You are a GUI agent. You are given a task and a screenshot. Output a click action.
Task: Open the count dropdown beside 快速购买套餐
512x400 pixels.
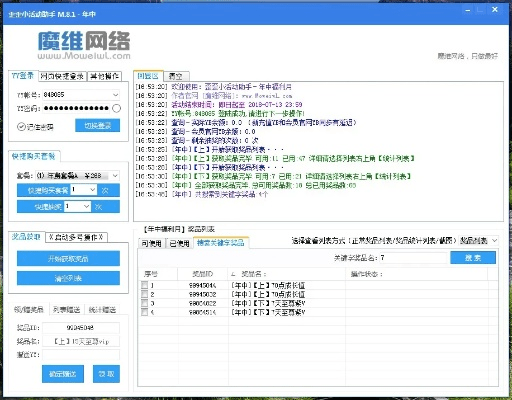coord(92,190)
